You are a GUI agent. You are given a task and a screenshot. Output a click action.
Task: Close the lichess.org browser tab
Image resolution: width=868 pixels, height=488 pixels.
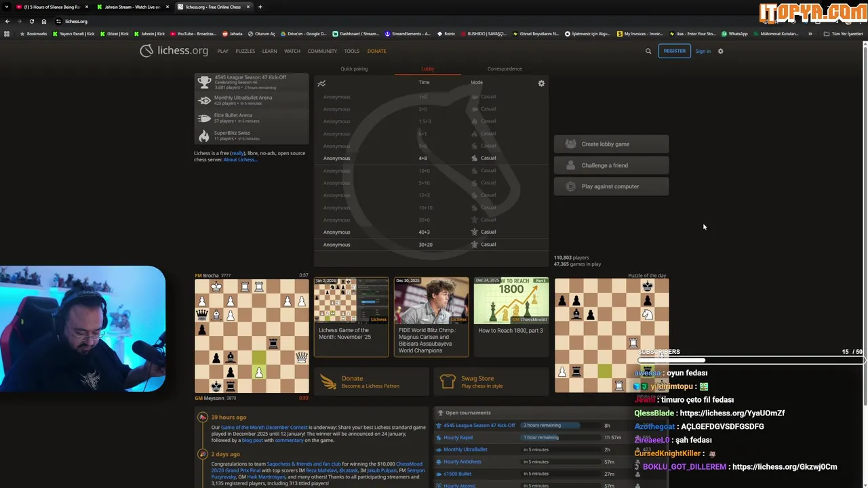(248, 7)
